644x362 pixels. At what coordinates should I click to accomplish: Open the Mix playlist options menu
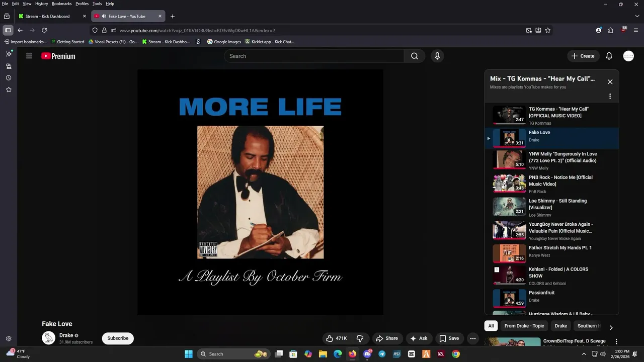pyautogui.click(x=610, y=96)
